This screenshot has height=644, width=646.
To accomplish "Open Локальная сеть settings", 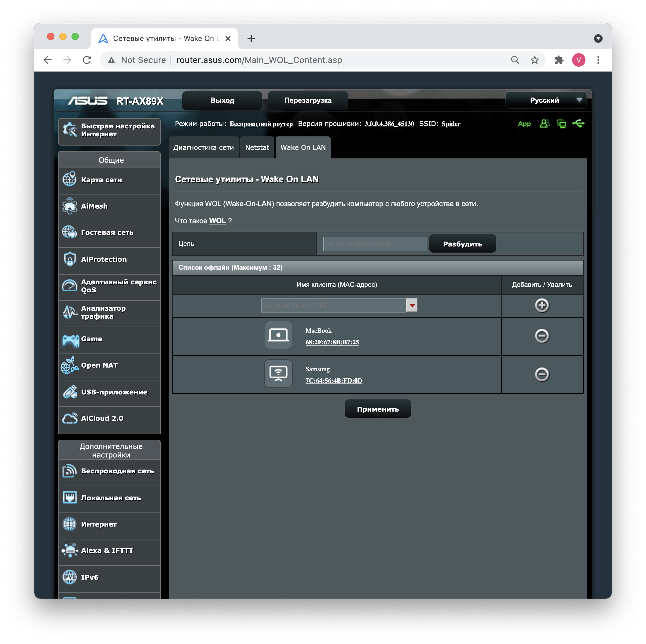I will (109, 498).
